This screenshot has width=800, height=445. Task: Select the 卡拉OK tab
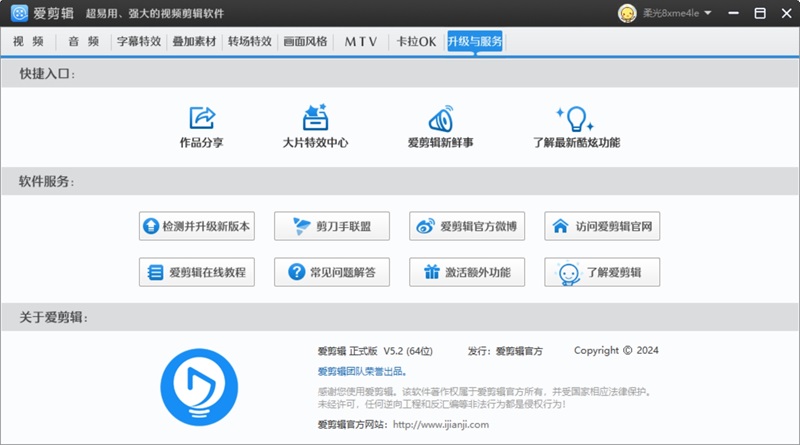point(416,41)
